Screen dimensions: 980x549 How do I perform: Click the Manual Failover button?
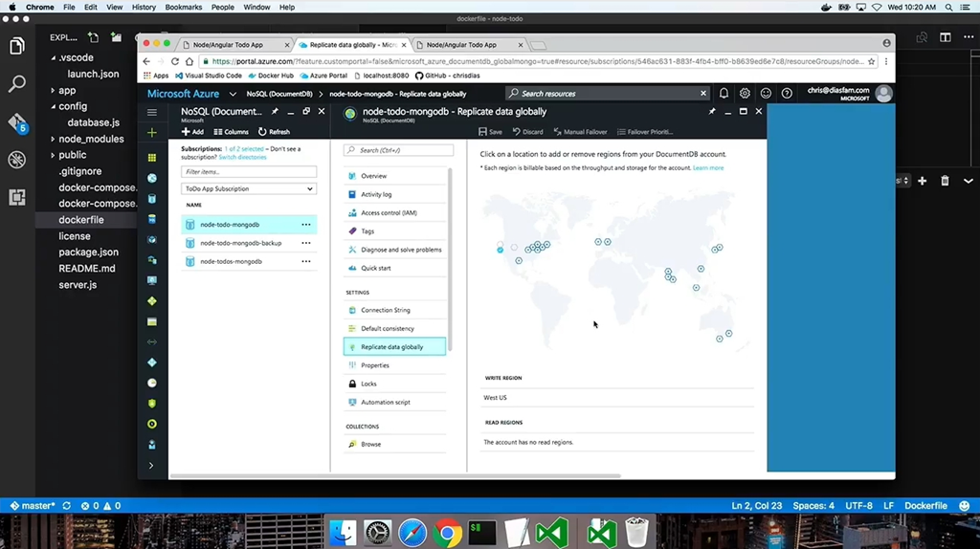(x=581, y=132)
